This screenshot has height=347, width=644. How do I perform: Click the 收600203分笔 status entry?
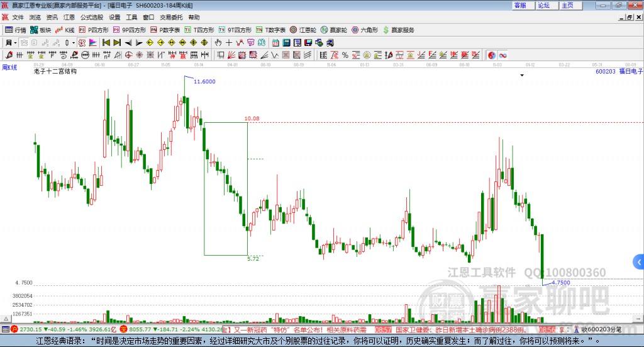click(x=601, y=329)
